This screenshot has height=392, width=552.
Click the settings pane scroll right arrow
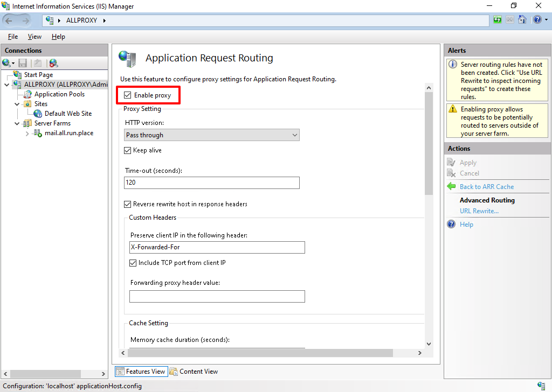tap(419, 353)
